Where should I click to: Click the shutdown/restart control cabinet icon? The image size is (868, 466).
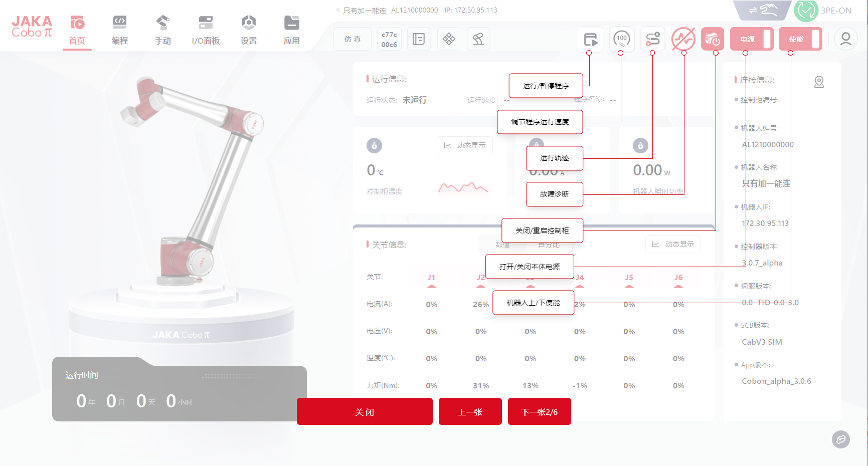[713, 39]
